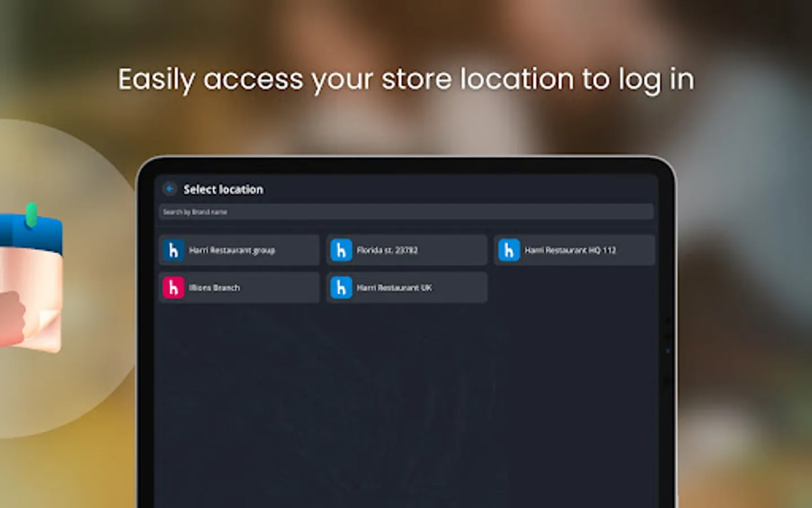Click the Harri Restaurant UK logo icon
812x508 pixels.
(341, 287)
